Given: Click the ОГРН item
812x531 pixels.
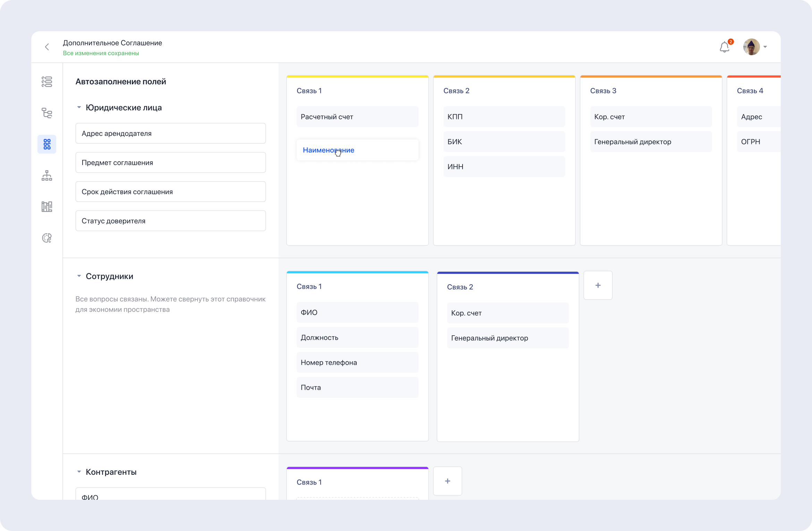Looking at the screenshot, I should [x=759, y=142].
